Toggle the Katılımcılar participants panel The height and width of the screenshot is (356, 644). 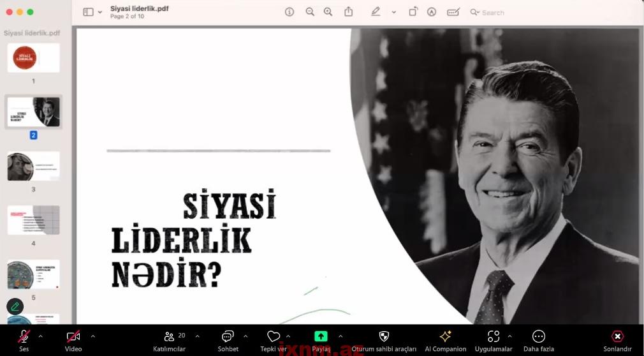(169, 340)
